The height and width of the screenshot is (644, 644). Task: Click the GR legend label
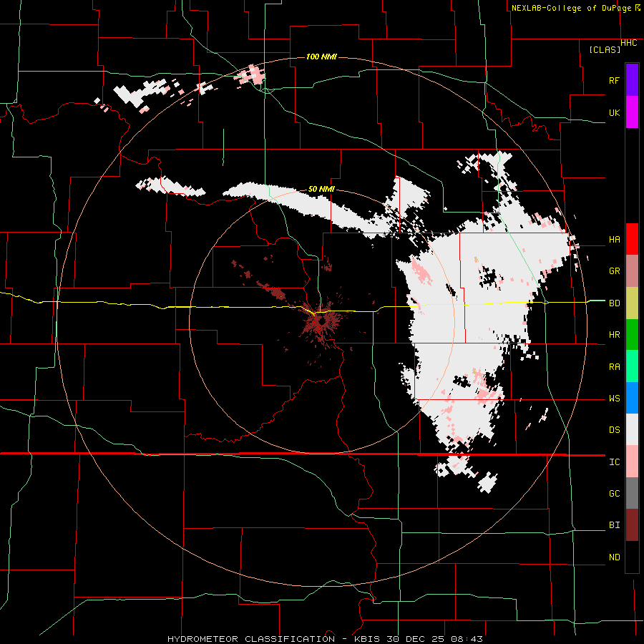[x=614, y=271]
